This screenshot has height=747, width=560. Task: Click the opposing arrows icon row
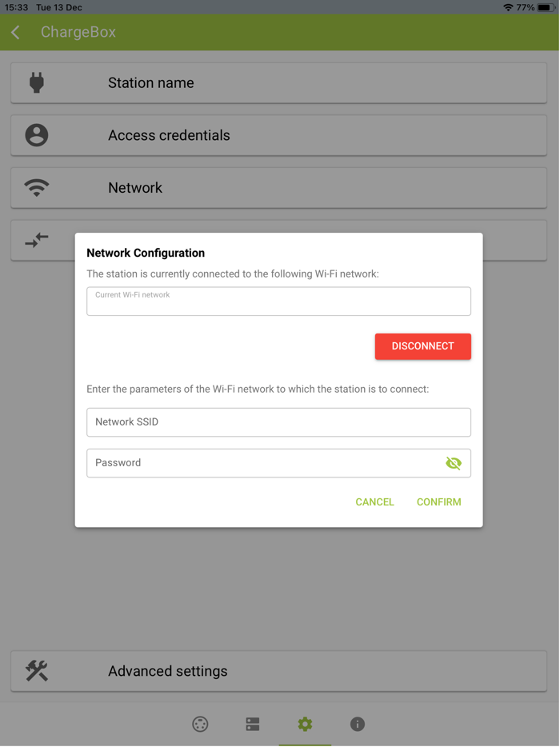pos(37,239)
